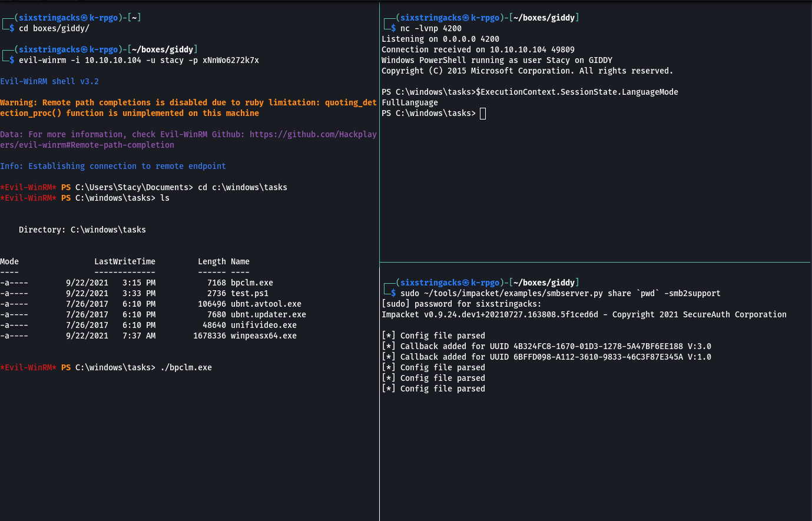Image resolution: width=812 pixels, height=521 pixels.
Task: Click the 'nc -lvnp 4200' command
Action: [x=431, y=28]
